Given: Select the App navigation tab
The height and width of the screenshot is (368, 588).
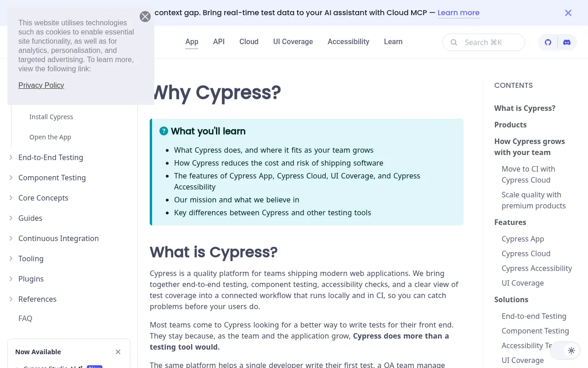Looking at the screenshot, I should pyautogui.click(x=192, y=42).
